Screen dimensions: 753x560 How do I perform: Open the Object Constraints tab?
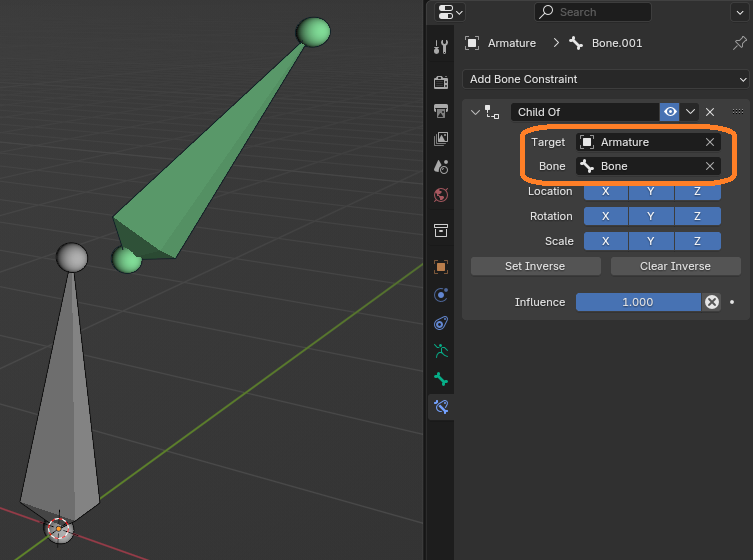tap(441, 323)
